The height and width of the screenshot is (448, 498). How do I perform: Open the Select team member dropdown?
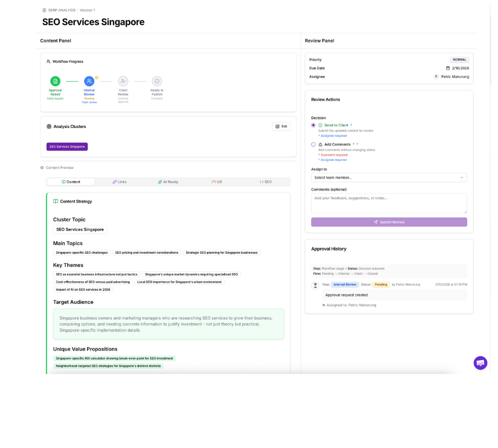[x=389, y=177]
